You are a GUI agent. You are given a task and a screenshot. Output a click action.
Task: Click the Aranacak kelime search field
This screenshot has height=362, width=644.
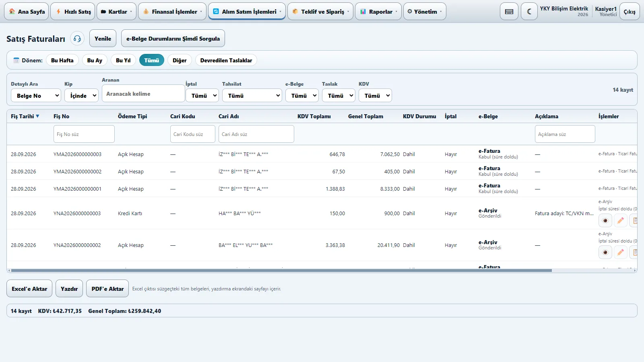(x=143, y=93)
